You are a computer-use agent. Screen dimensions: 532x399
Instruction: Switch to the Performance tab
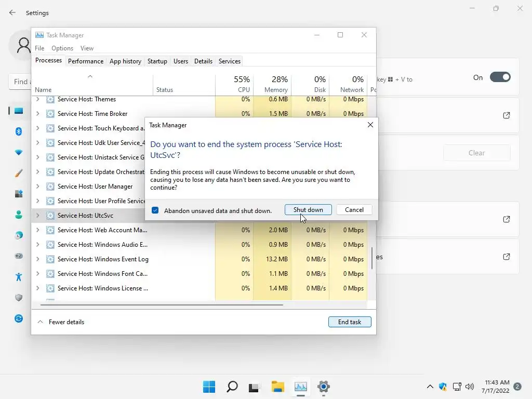point(86,61)
